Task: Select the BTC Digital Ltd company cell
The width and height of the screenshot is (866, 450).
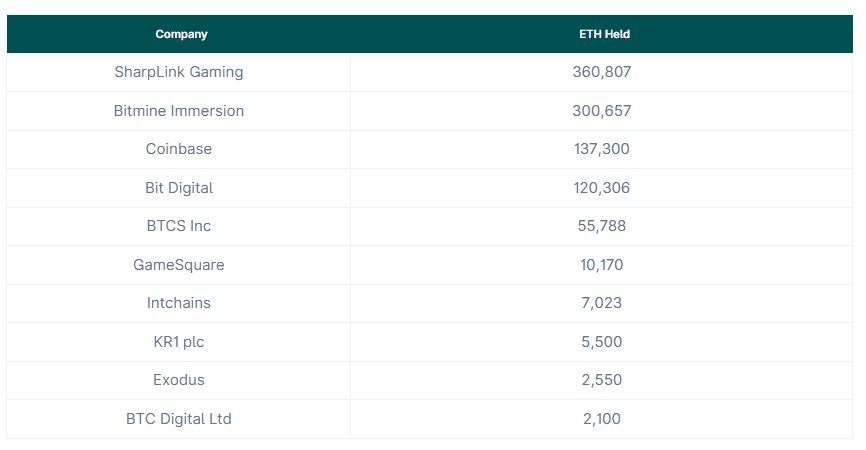Action: click(x=179, y=419)
